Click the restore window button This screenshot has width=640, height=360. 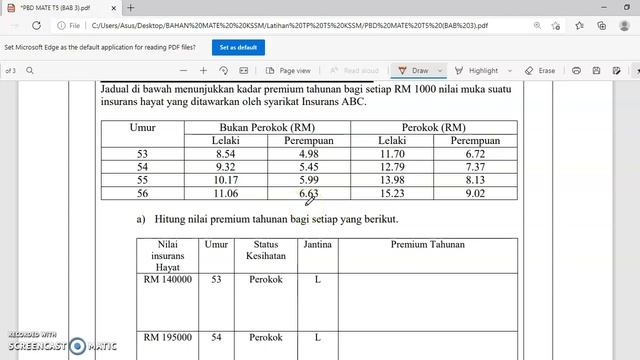[x=627, y=7]
